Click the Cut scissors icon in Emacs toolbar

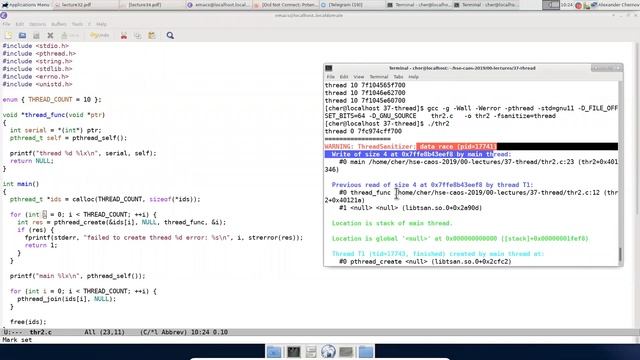(x=124, y=36)
